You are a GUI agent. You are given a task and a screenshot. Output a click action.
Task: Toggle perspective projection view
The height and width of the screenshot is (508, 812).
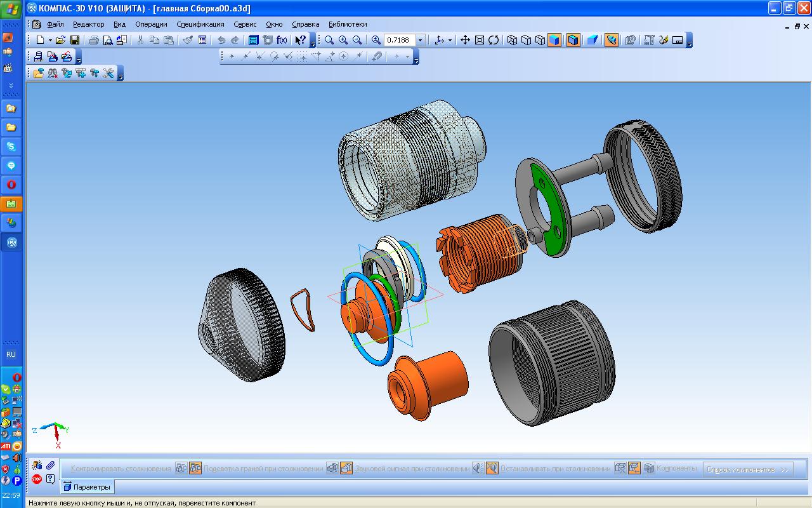[593, 40]
